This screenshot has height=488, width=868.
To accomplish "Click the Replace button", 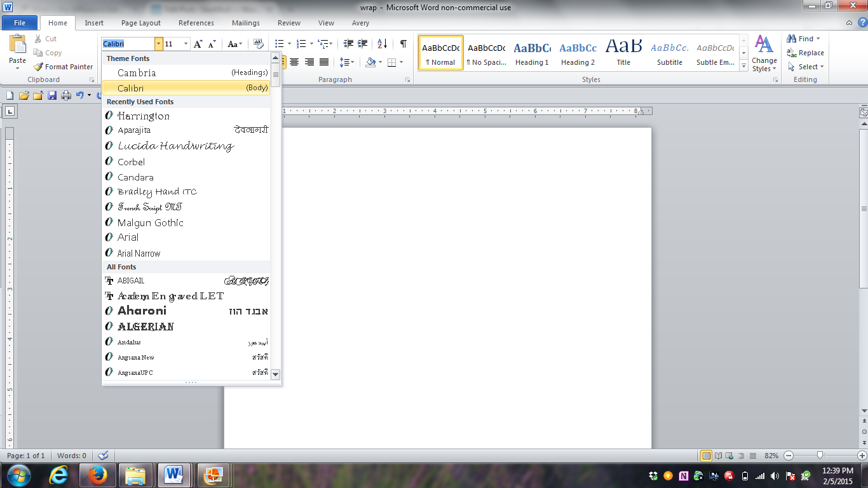I will coord(805,53).
